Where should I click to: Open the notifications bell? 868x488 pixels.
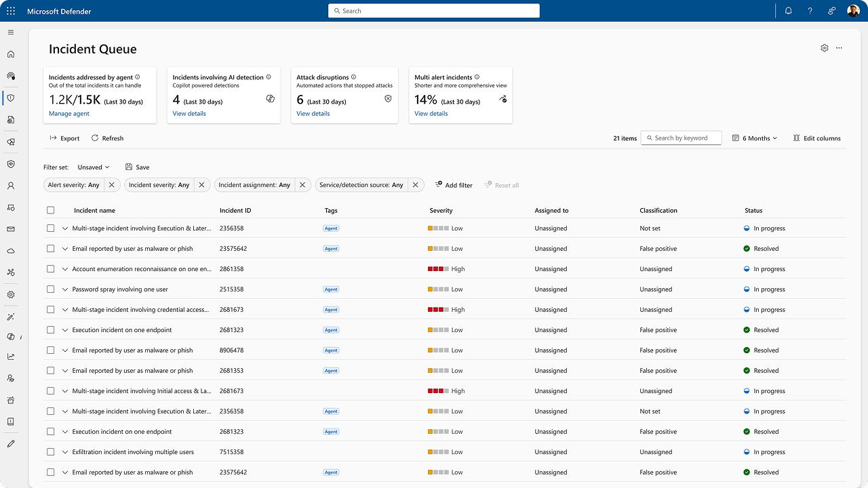pyautogui.click(x=788, y=11)
